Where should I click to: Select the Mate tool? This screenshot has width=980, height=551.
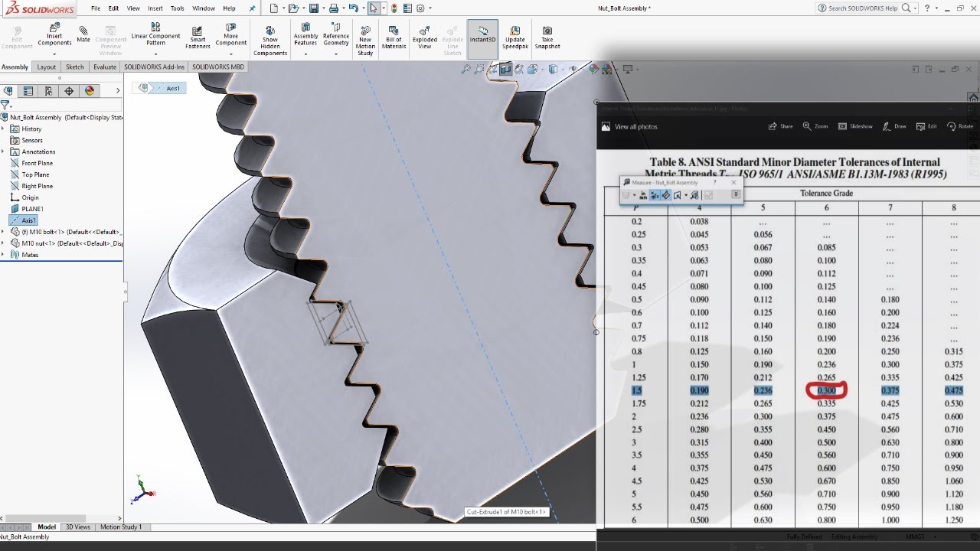pos(83,34)
